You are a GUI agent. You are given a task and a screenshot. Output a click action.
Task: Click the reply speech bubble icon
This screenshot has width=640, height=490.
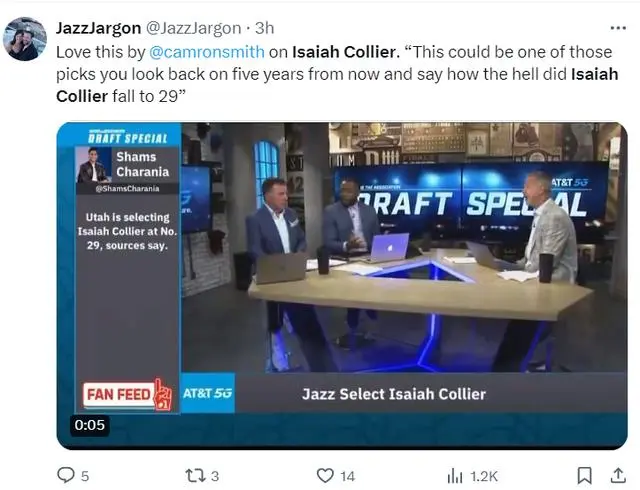65,475
